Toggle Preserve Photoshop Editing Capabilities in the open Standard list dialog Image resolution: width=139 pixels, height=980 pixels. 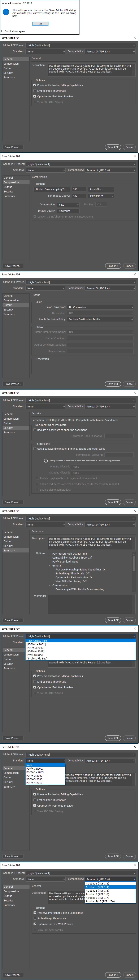coord(35,794)
